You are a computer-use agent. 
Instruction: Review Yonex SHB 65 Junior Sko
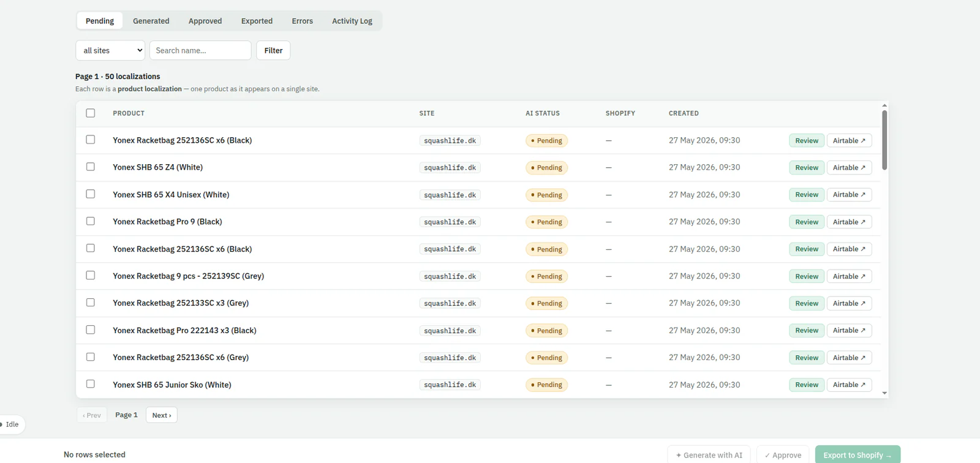[807, 385]
